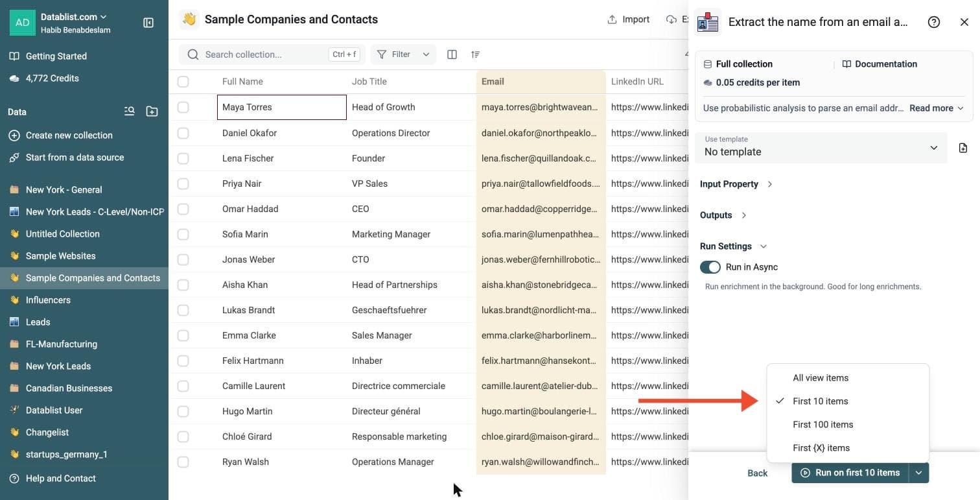
Task: Expand the Input Property section
Action: [736, 184]
